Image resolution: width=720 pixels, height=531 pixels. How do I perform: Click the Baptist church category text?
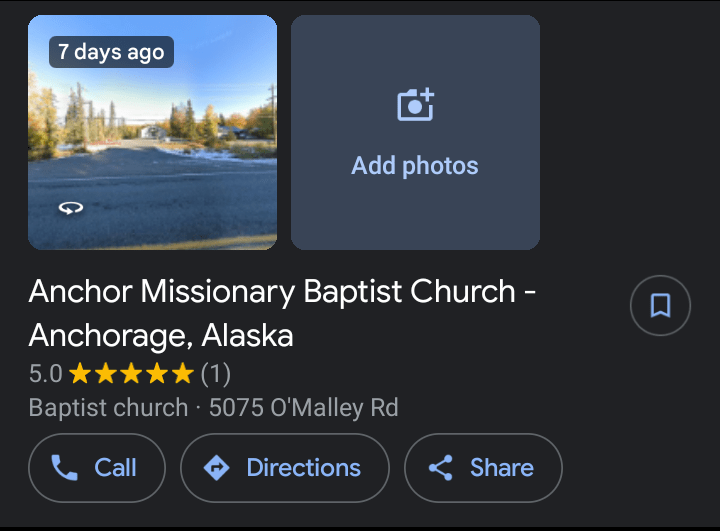pyautogui.click(x=108, y=408)
